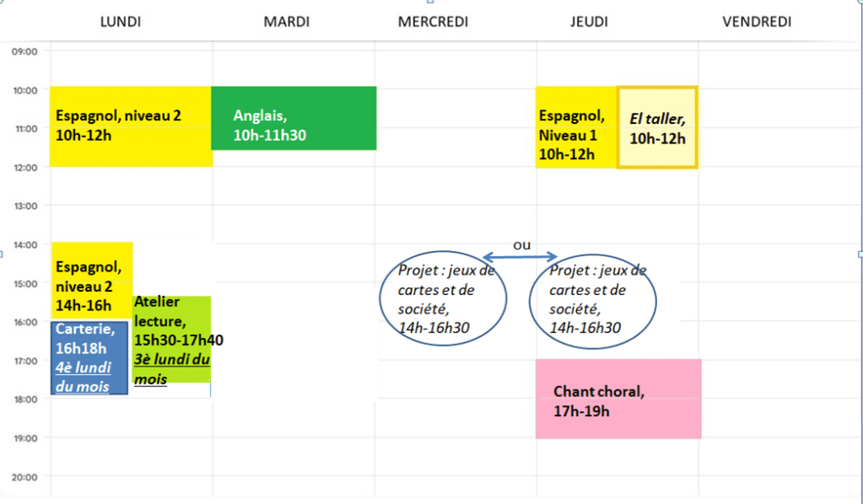Click the MERCREDI day header
The height and width of the screenshot is (504, 863).
433,22
